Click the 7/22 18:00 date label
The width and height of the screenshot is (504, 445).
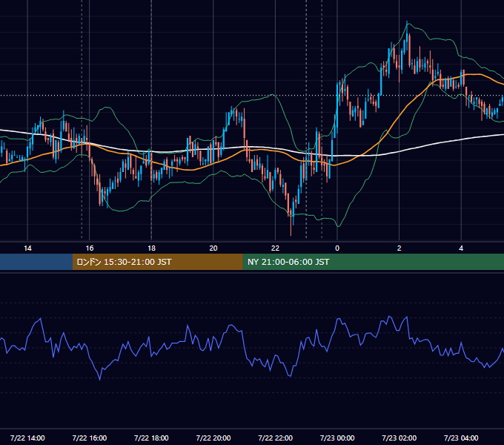tap(151, 438)
